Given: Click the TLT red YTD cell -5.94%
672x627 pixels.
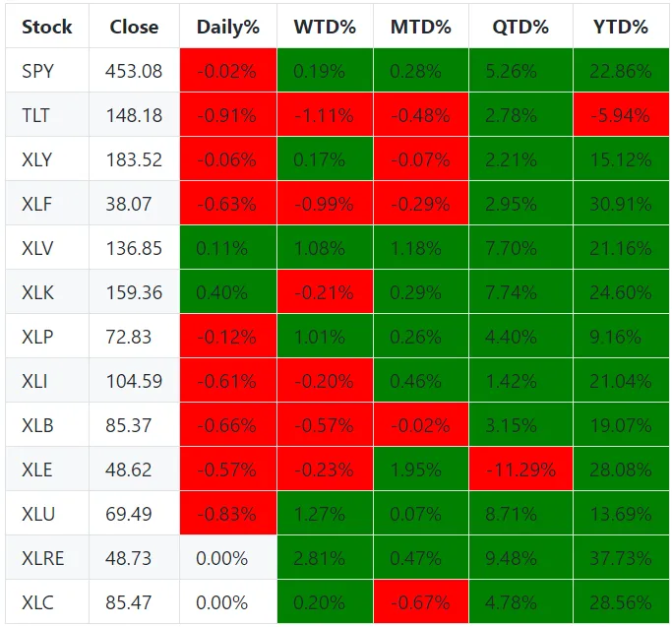Looking at the screenshot, I should 621,115.
